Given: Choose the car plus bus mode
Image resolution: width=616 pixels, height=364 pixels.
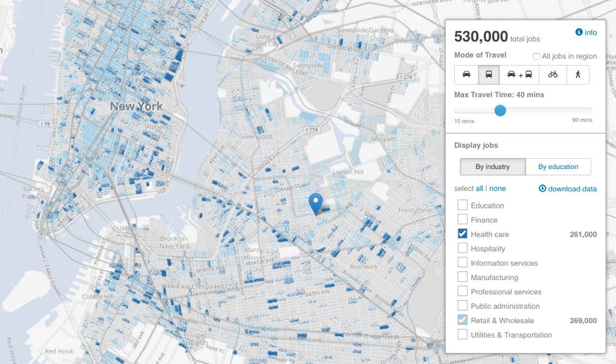Looking at the screenshot, I should (519, 74).
